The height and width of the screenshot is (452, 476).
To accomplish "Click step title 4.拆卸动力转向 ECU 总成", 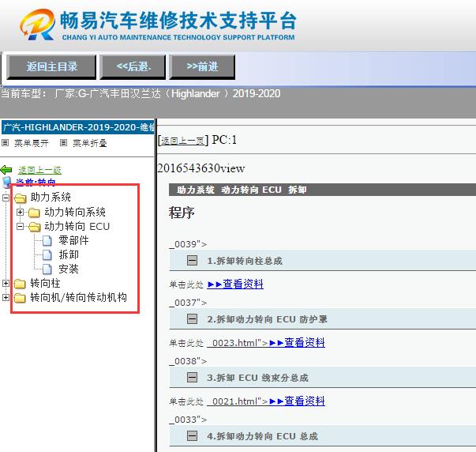I will [262, 436].
